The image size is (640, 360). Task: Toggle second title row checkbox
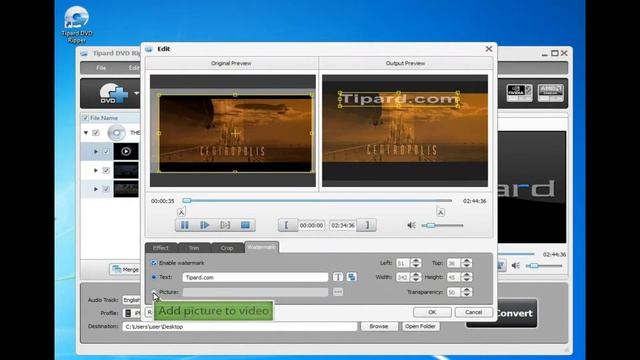click(106, 171)
